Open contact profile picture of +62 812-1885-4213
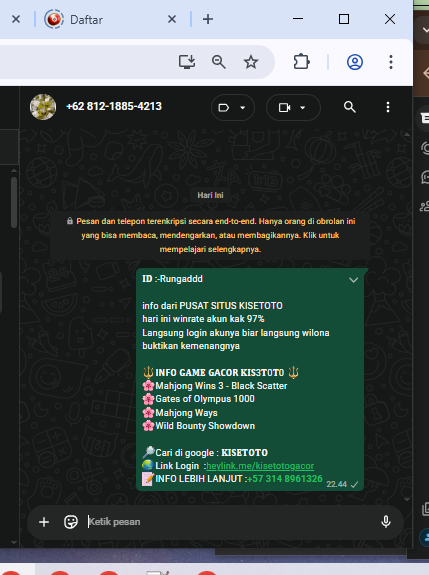 click(43, 107)
